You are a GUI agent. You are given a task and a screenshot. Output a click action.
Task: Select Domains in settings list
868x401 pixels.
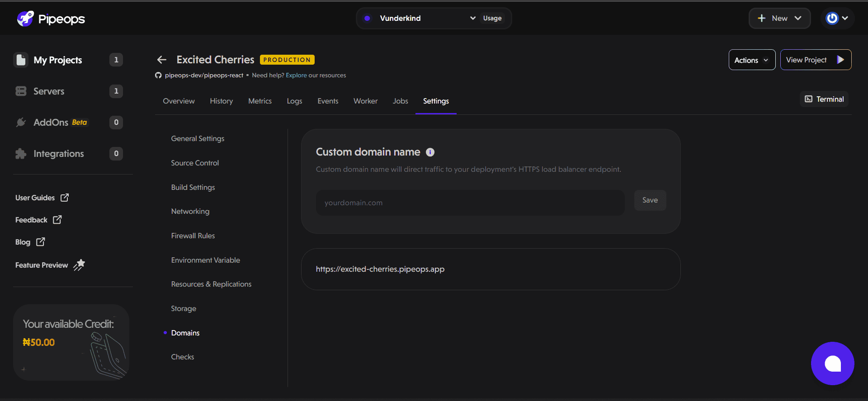point(185,333)
